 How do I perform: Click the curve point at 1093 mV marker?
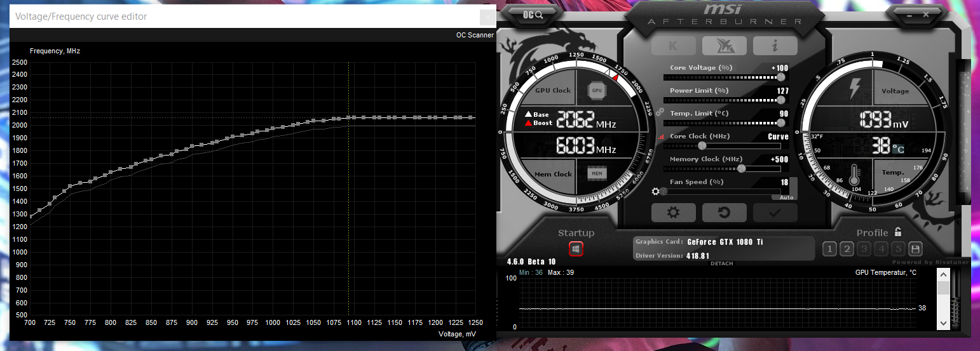point(348,117)
